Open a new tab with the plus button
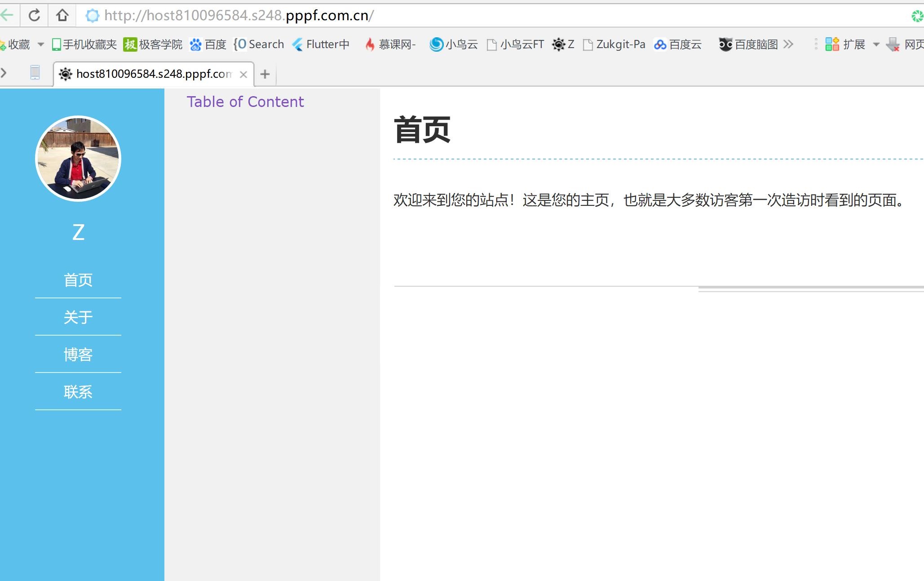This screenshot has height=581, width=924. pos(265,74)
